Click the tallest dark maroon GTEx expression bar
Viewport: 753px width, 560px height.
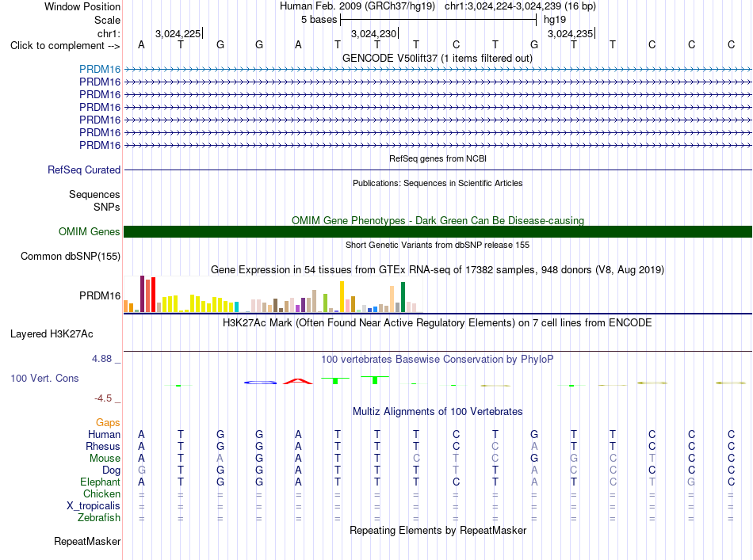click(142, 294)
